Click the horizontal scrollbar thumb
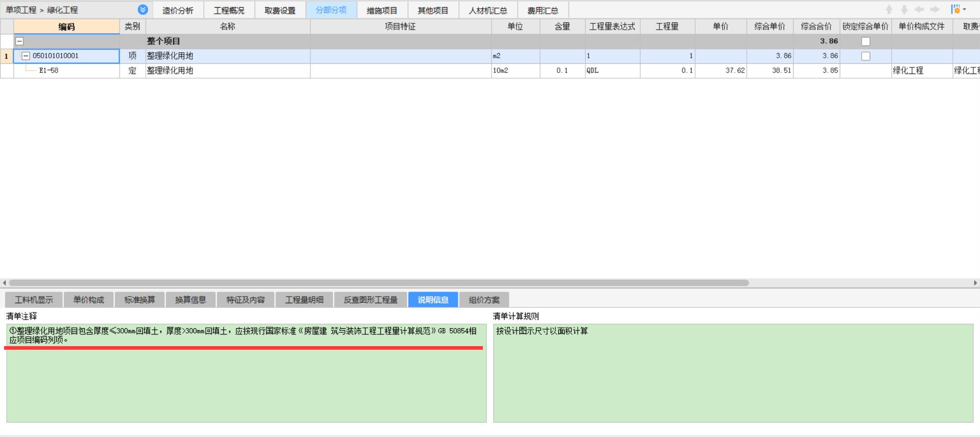This screenshot has height=437, width=980. [x=379, y=283]
